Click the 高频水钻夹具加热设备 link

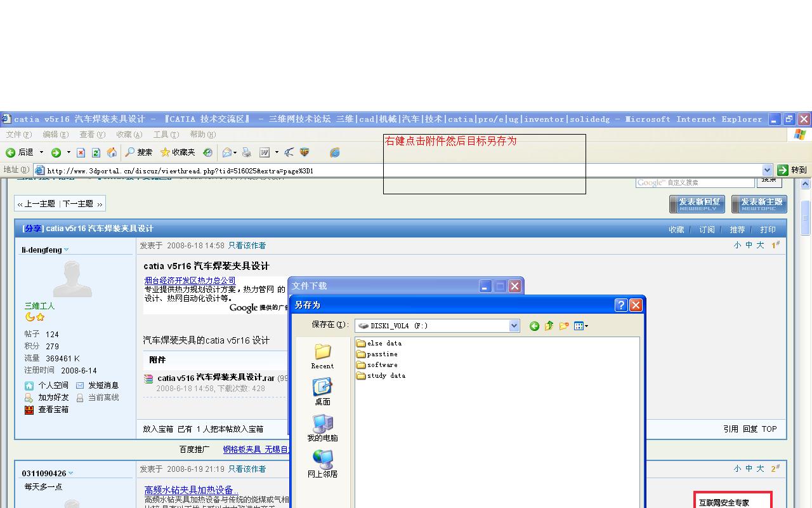tap(191, 490)
